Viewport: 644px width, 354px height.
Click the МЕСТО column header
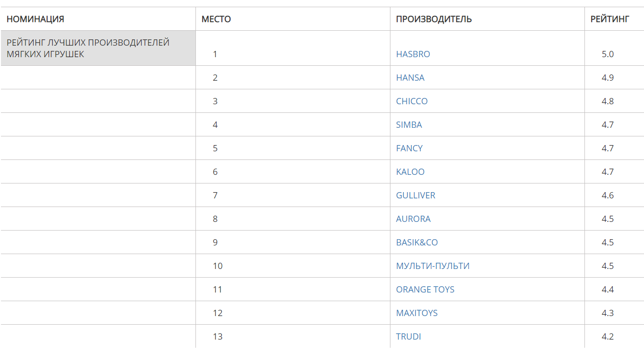click(x=216, y=19)
